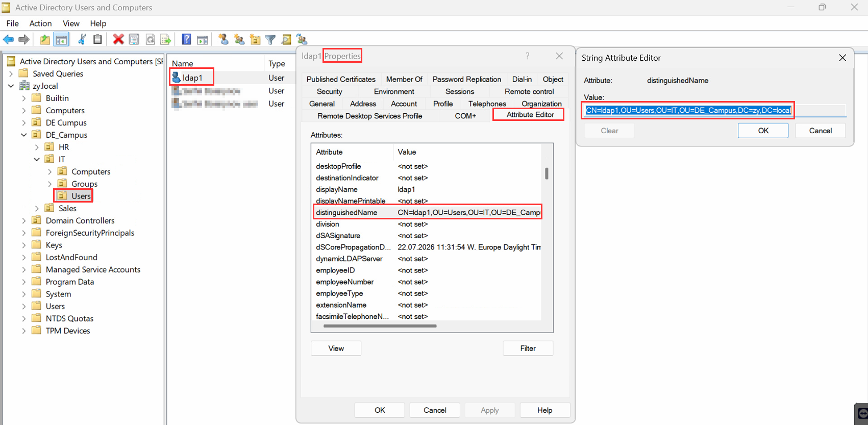Open the File menu
Screen dimensions: 868x425
click(13, 23)
